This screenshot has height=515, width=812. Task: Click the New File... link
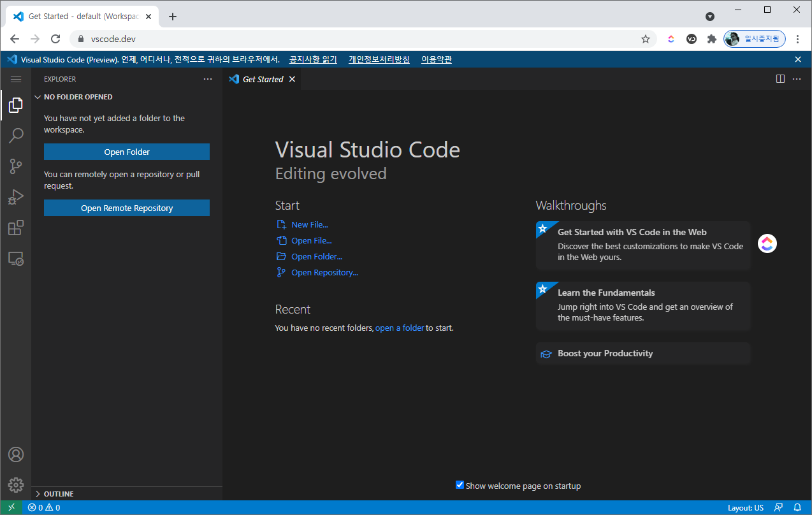pyautogui.click(x=310, y=224)
